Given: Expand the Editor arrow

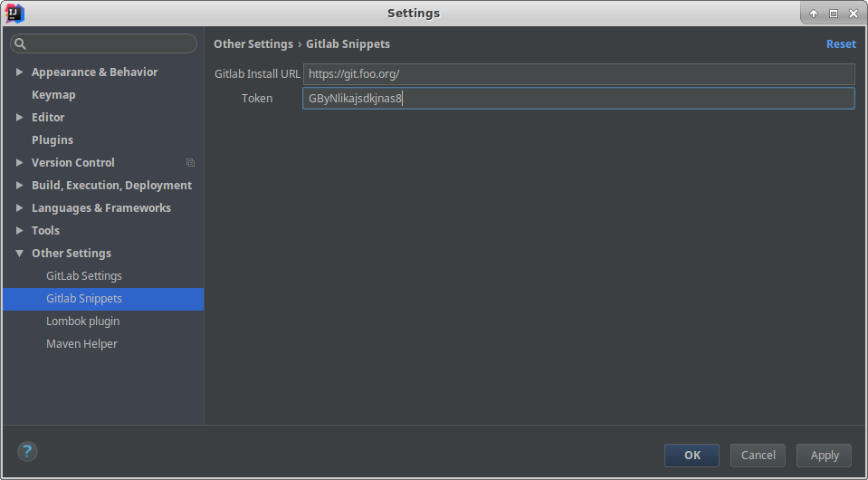Looking at the screenshot, I should (19, 118).
